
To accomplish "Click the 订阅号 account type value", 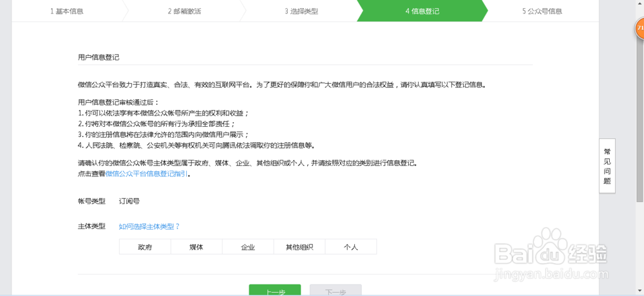I will [129, 201].
